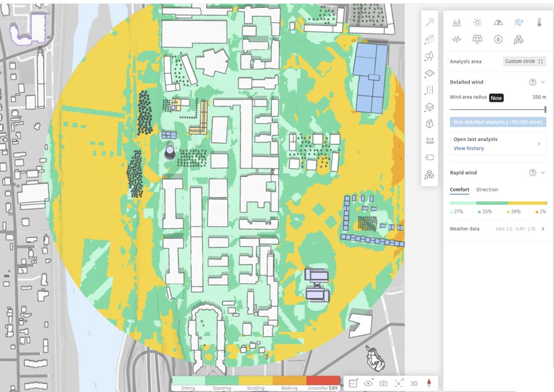Open the noise analysis tool

pos(456,39)
